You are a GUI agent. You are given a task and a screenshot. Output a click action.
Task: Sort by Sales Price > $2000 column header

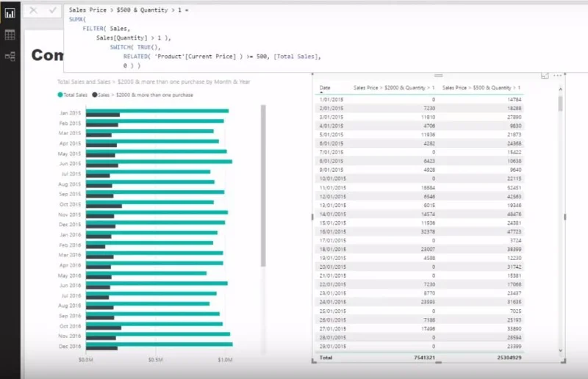(x=394, y=87)
